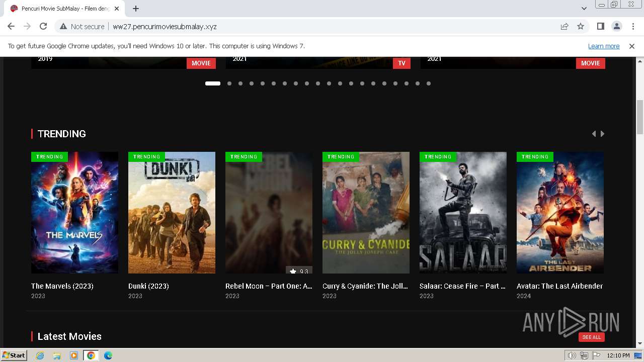Open the Chrome three-dot menu
Screen dimensions: 644x362
632,26
